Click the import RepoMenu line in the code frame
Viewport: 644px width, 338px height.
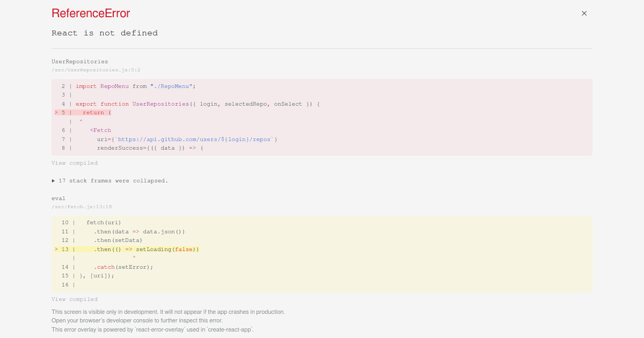(x=133, y=86)
